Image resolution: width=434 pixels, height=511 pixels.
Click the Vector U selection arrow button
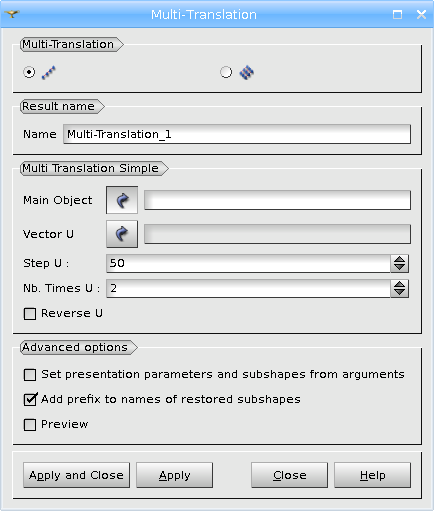[122, 234]
